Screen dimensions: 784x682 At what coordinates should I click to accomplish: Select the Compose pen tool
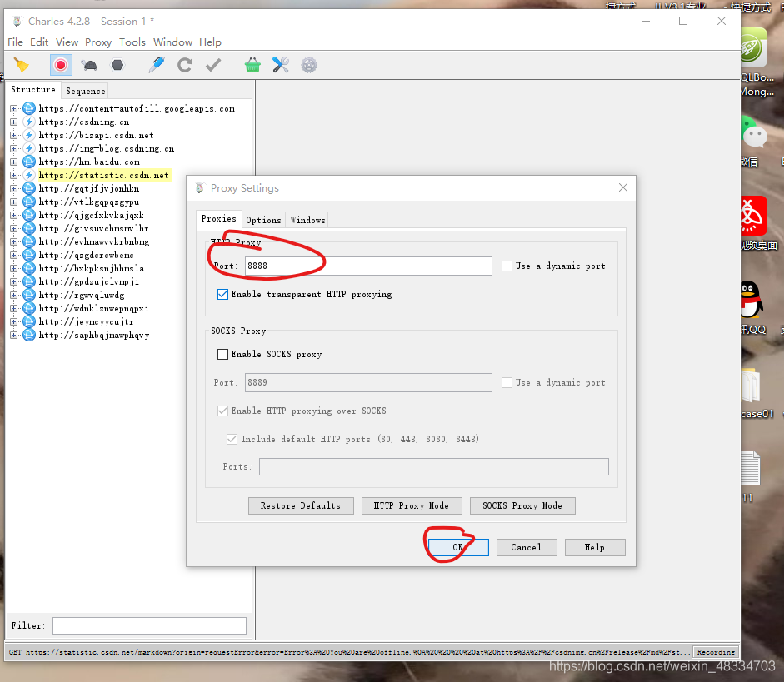pos(157,65)
